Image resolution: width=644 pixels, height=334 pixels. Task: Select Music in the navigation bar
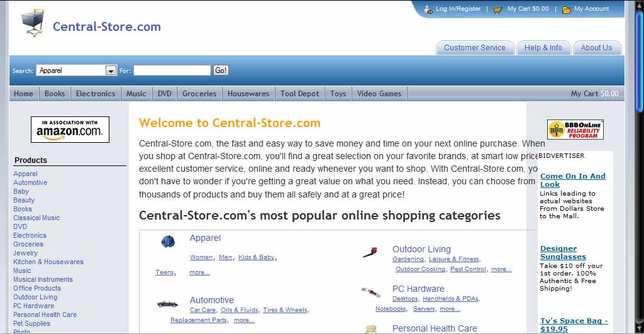pos(136,94)
